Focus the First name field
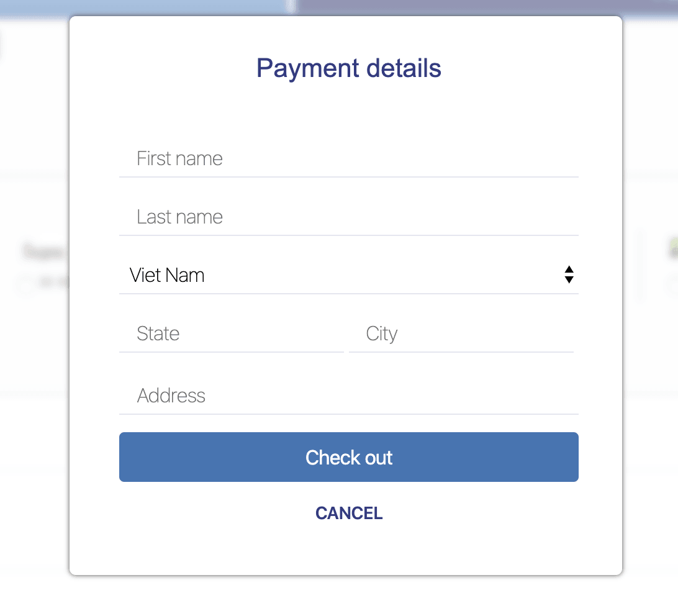The height and width of the screenshot is (616, 678). pyautogui.click(x=348, y=158)
